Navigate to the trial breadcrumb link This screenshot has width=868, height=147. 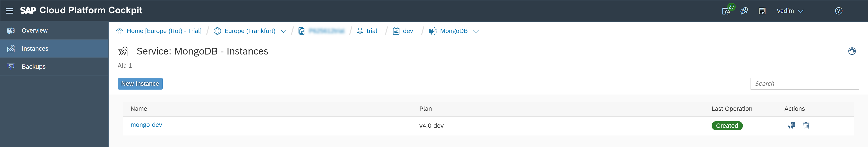(x=372, y=31)
